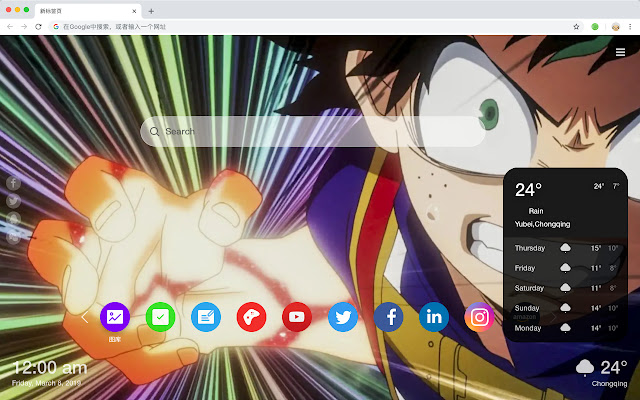The width and height of the screenshot is (640, 400).
Task: Open the large Facebook shortcut in icon row
Action: point(388,317)
